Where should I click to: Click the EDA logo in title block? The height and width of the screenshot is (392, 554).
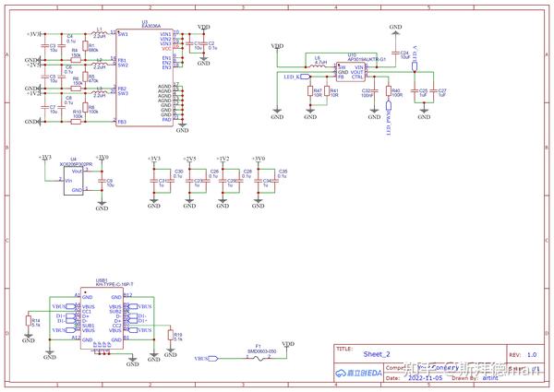[358, 373]
